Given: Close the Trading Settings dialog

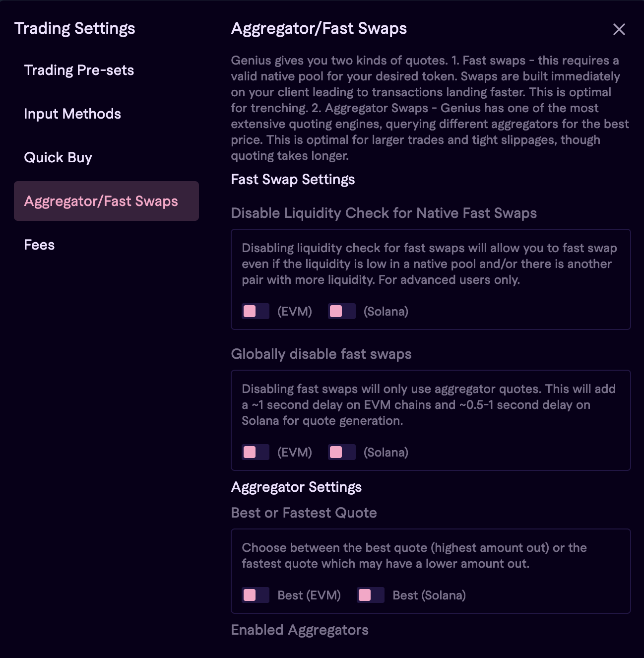Looking at the screenshot, I should (x=619, y=29).
